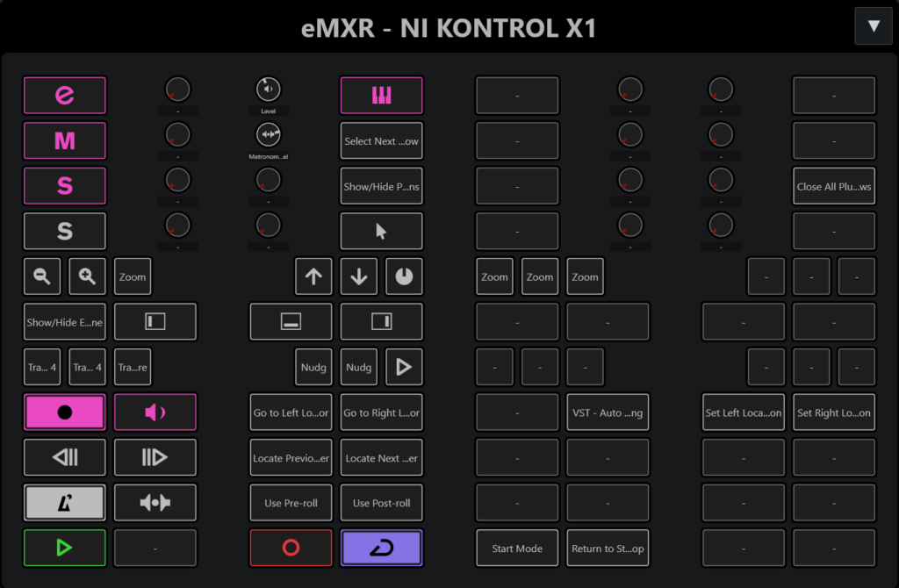Click the outlined play triangle beside Nudg
The image size is (899, 588).
click(404, 367)
